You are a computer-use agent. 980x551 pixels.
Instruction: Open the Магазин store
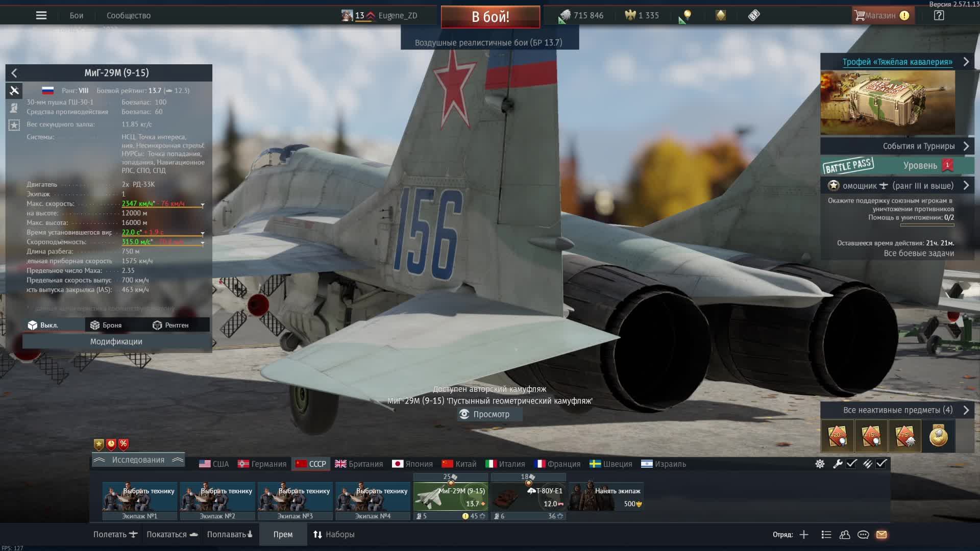coord(882,16)
